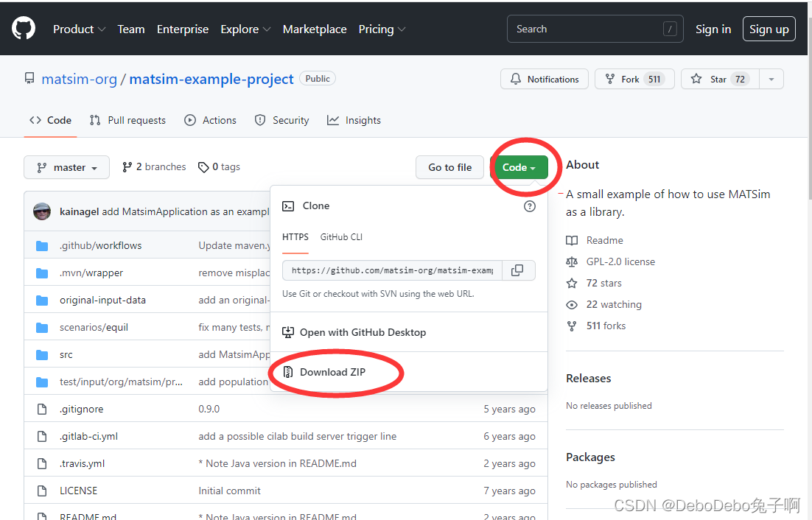Select the GitHub CLI clone tab
812x520 pixels.
(x=341, y=237)
